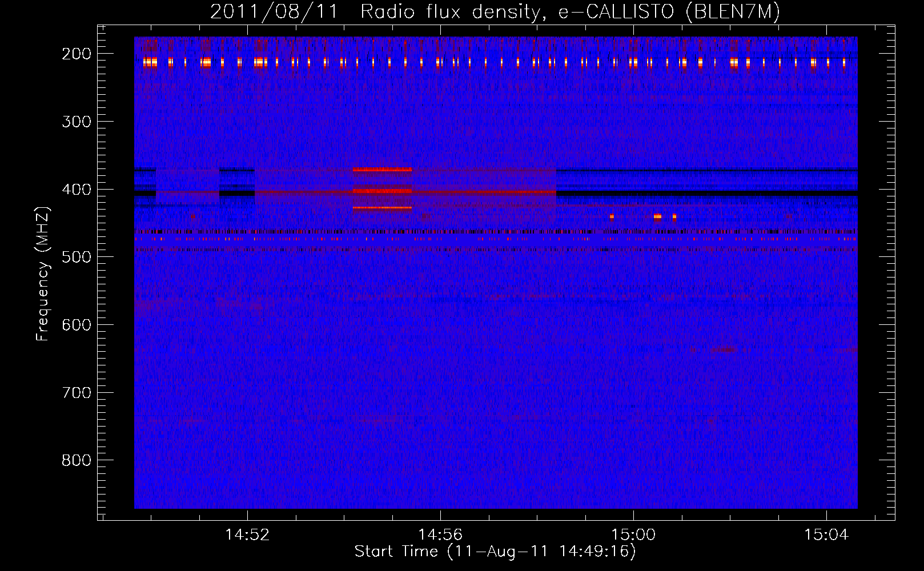Click the 14:56 time tick label
This screenshot has width=924, height=571.
(440, 535)
